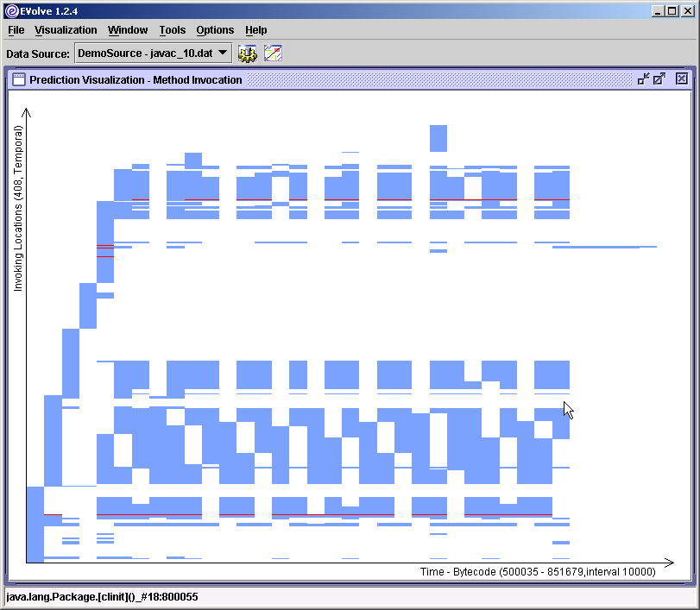Viewport: 700px width, 610px height.
Task: Maximize the EVolve main window
Action: 672,11
